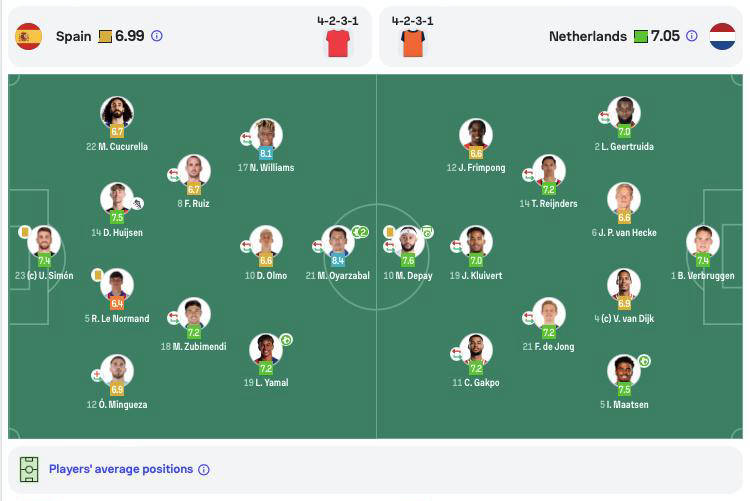750x501 pixels.
Task: Click M. Cucurella player name
Action: coord(117,147)
